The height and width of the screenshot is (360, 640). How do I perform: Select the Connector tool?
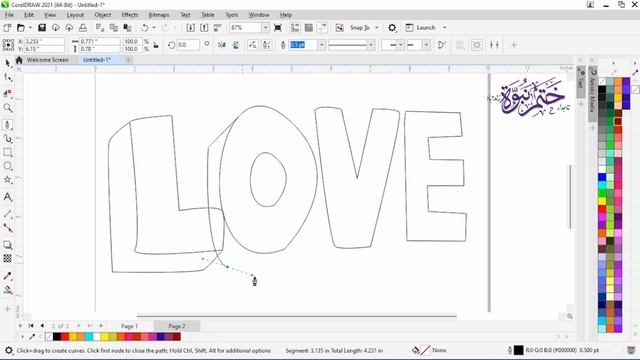click(x=7, y=228)
